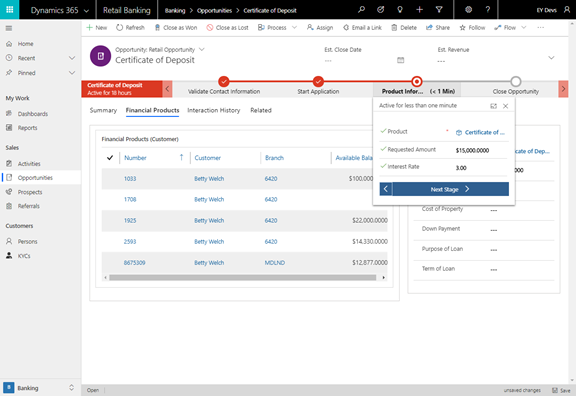Open the app launcher waffle icon
Screen dimensions: 576x397
coord(10,10)
